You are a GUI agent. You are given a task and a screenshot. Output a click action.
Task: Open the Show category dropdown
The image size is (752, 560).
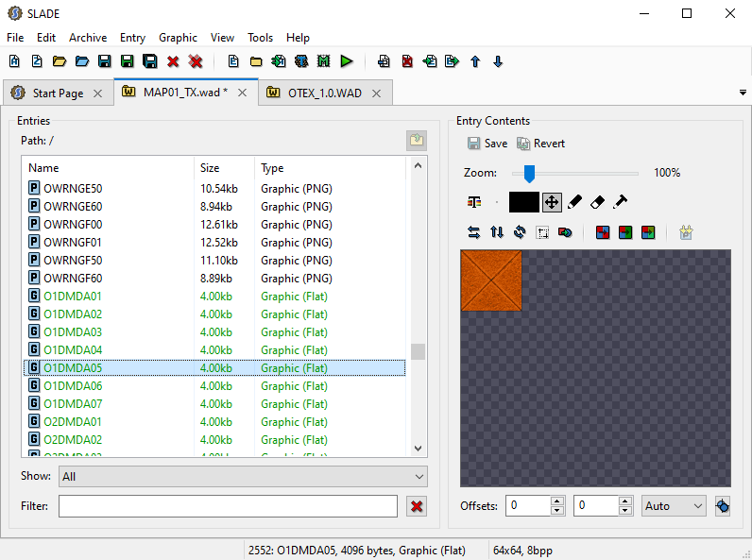coord(243,477)
